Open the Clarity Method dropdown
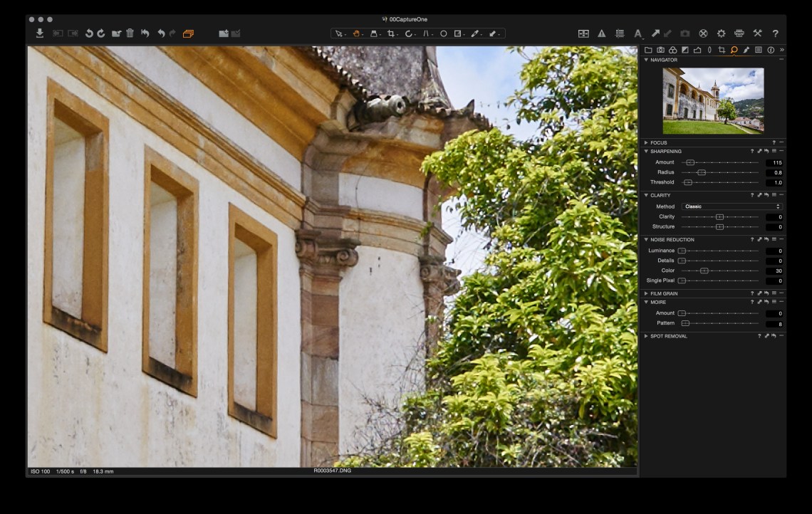 pyautogui.click(x=732, y=206)
